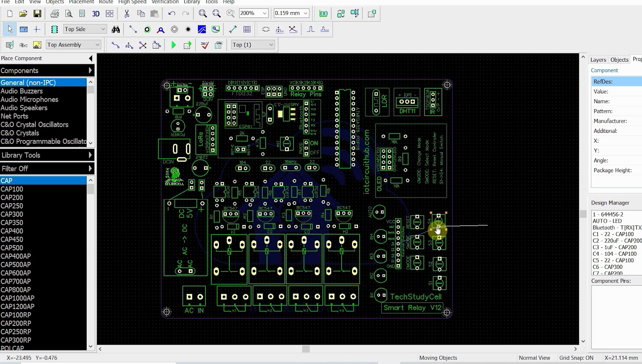This screenshot has width=642, height=364.
Task: Run the autorouter with the green play icon
Action: [174, 45]
